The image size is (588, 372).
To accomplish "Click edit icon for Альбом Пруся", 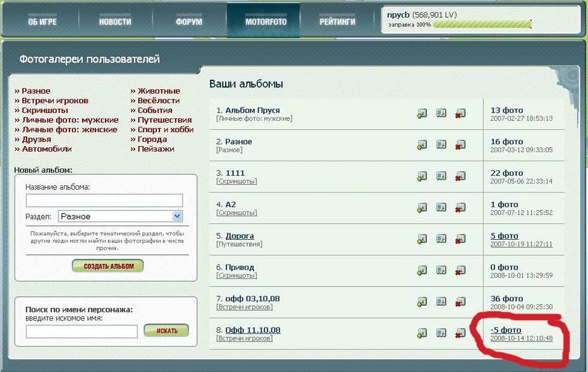I will pos(441,114).
